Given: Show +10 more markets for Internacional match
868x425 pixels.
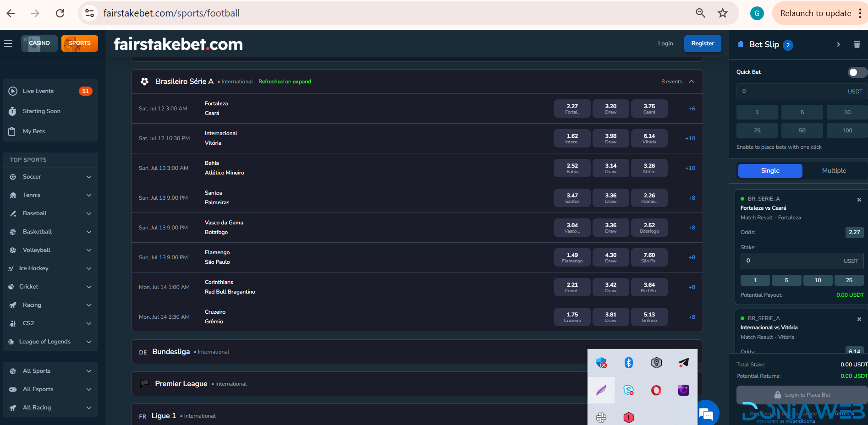Looking at the screenshot, I should (690, 138).
